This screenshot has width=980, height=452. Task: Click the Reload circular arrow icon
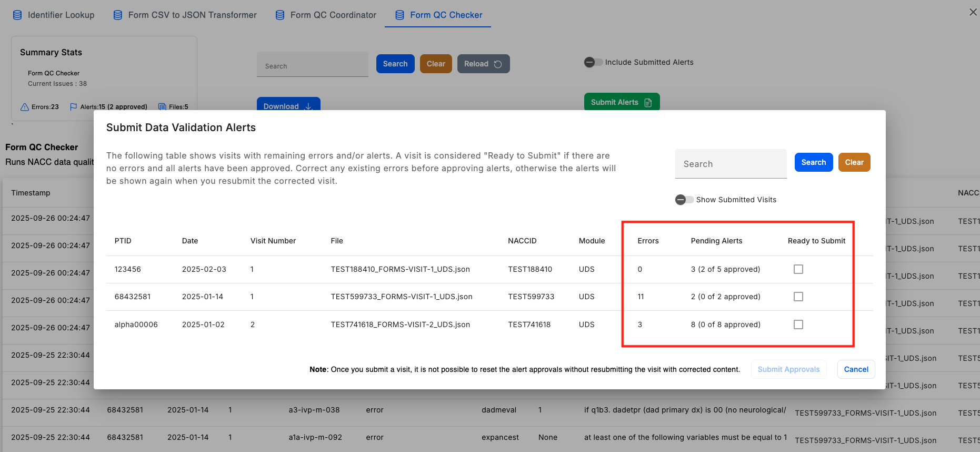498,64
